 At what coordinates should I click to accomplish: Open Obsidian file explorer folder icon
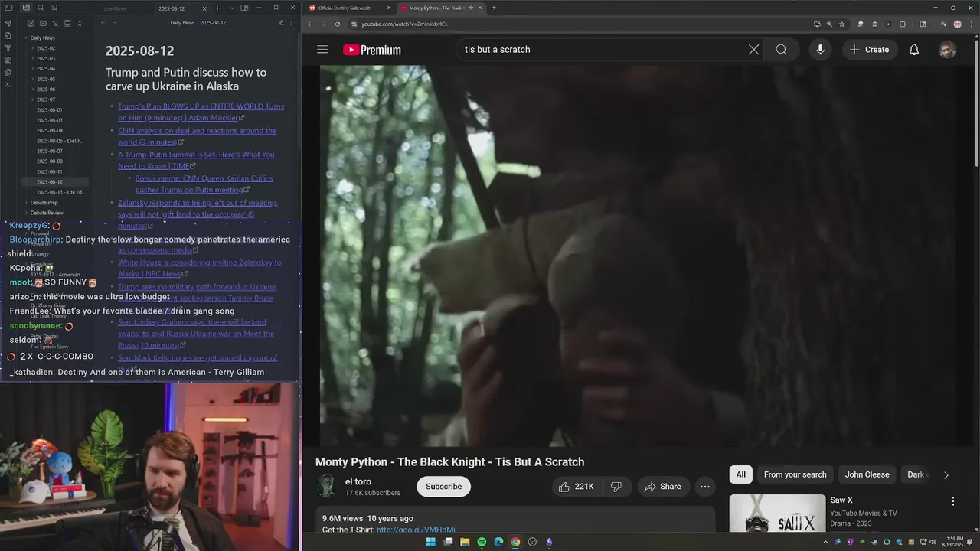pos(26,8)
